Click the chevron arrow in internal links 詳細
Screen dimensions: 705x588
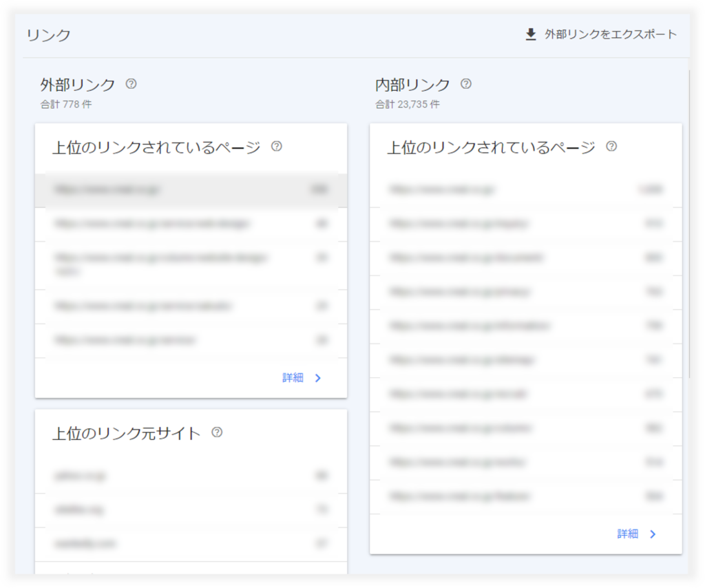[x=653, y=534]
